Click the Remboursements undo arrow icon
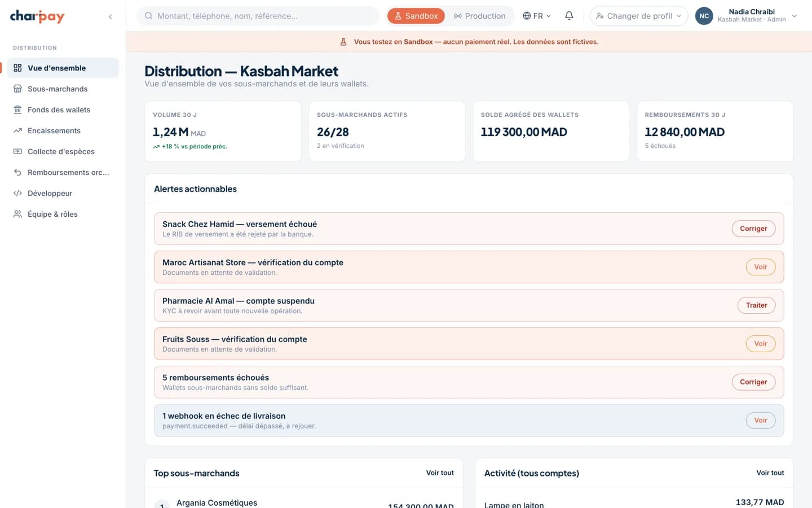Viewport: 812px width, 508px height. tap(17, 172)
